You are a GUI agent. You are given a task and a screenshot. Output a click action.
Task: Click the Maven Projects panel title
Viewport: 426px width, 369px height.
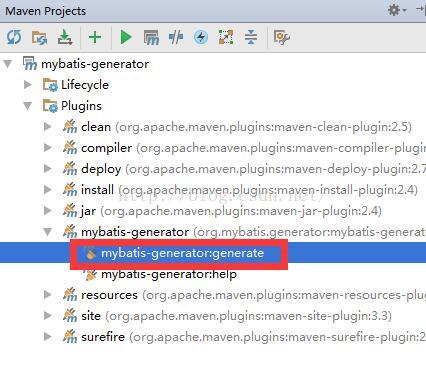point(46,11)
